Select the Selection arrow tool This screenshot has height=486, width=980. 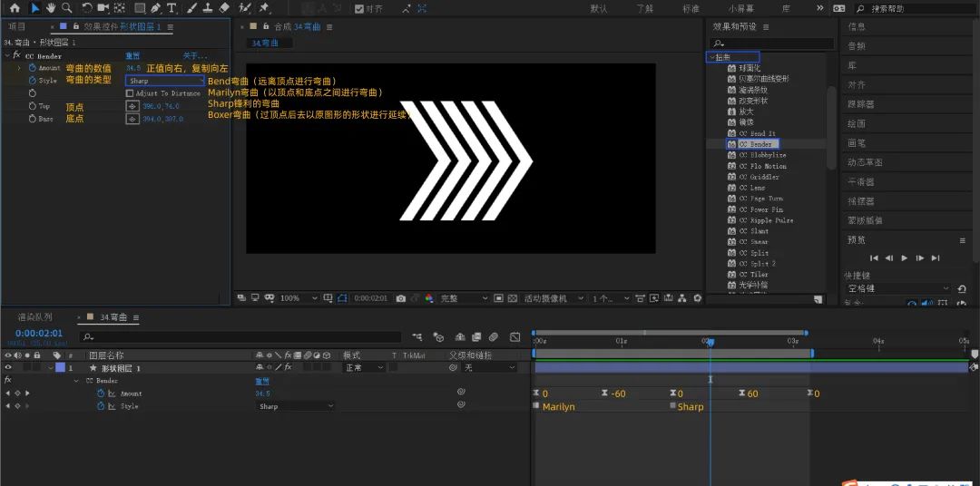[x=35, y=8]
